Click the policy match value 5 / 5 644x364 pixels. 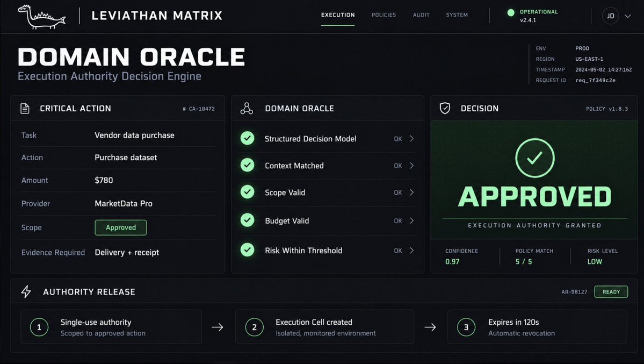tap(524, 262)
